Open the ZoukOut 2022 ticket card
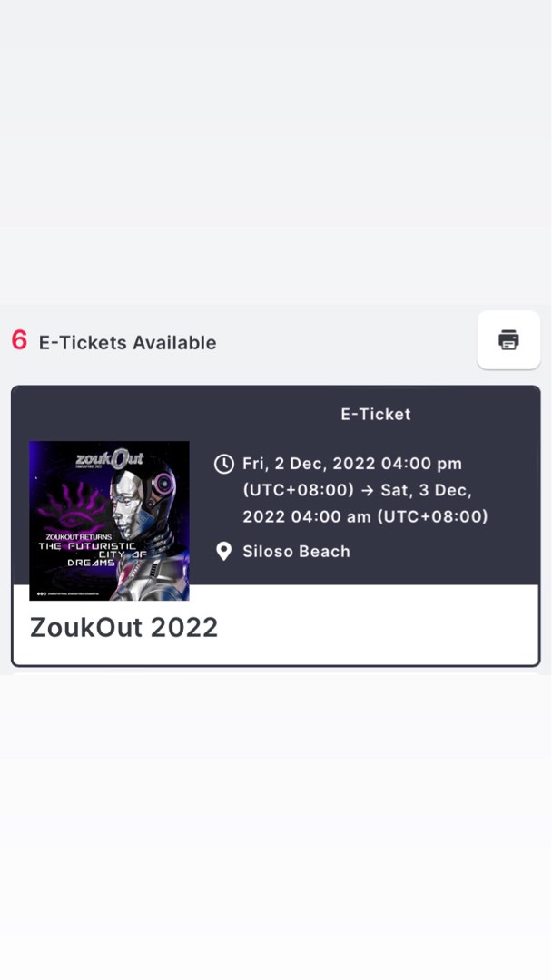552x980 pixels. pos(275,526)
